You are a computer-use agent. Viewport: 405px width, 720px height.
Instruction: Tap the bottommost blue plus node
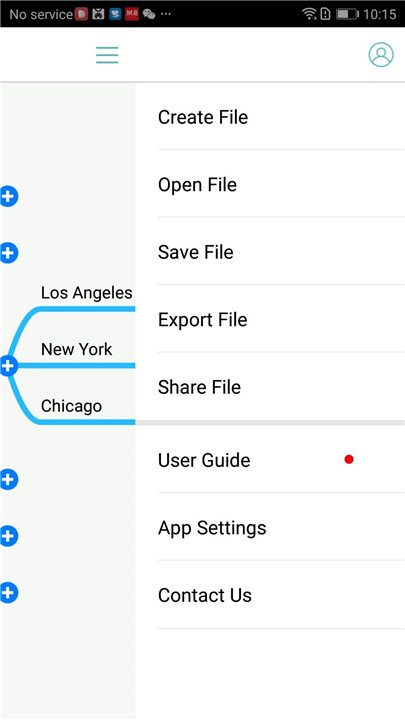click(x=8, y=592)
